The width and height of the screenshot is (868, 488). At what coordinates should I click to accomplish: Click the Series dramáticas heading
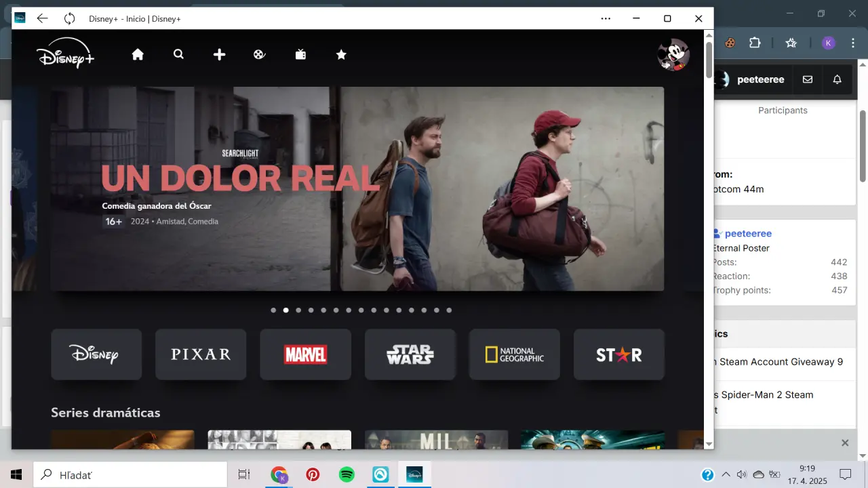106,412
